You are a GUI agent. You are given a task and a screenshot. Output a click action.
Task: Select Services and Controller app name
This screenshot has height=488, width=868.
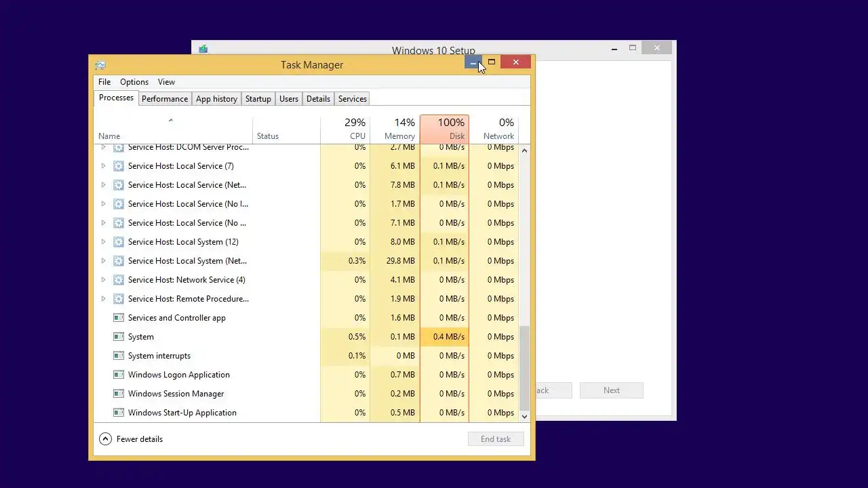coord(177,318)
